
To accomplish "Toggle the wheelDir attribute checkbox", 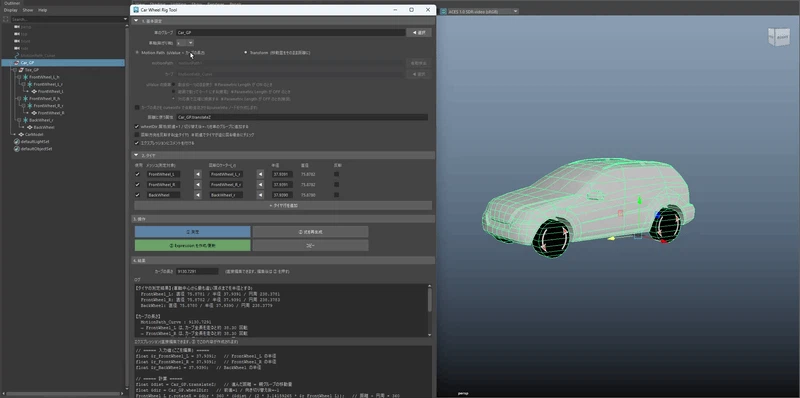I will 137,126.
